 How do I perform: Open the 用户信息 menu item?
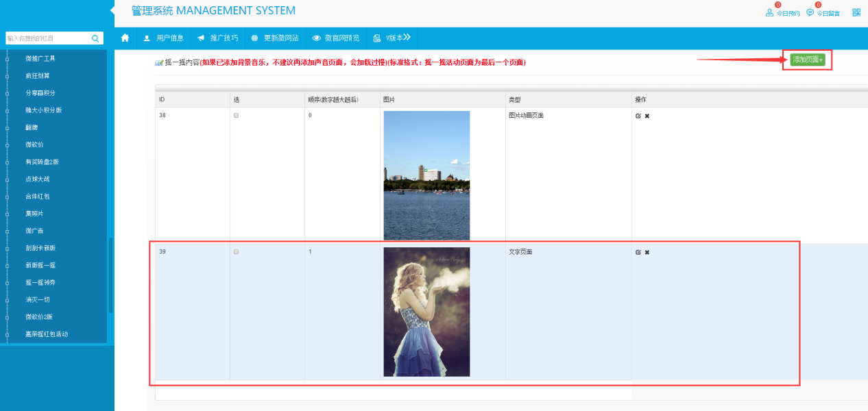163,38
